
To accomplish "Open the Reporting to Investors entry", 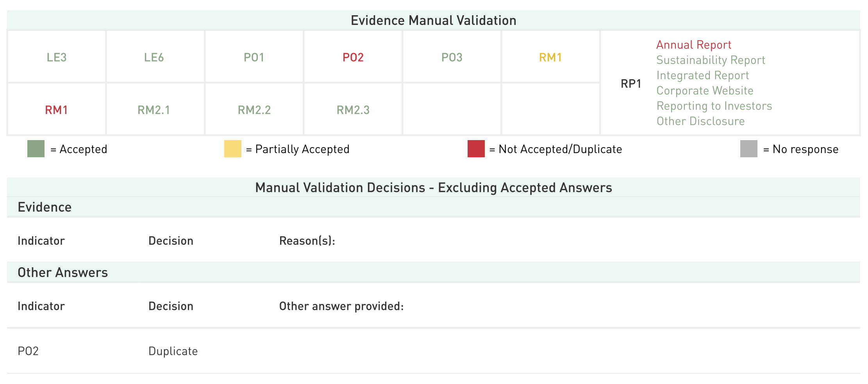I will [x=714, y=106].
